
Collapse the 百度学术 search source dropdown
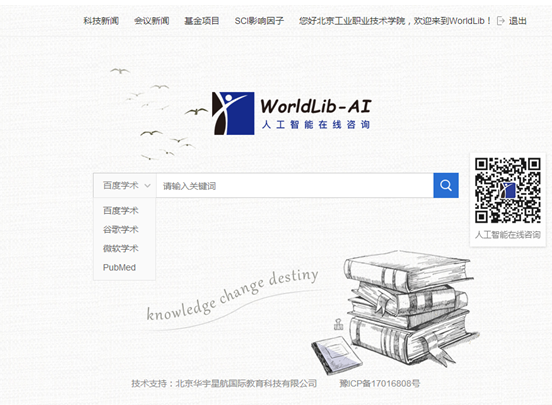[125, 185]
